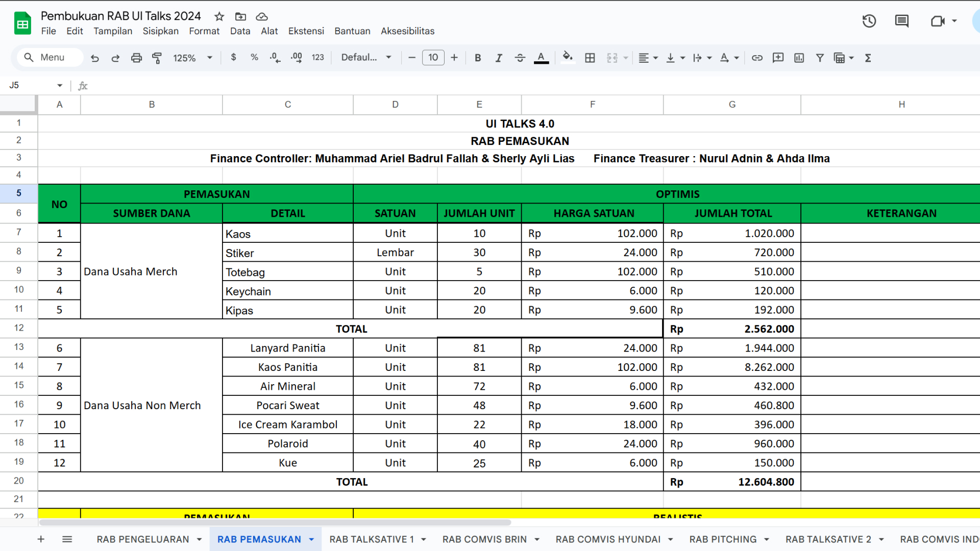Open Data menu
Viewport: 980px width, 551px height.
click(240, 31)
